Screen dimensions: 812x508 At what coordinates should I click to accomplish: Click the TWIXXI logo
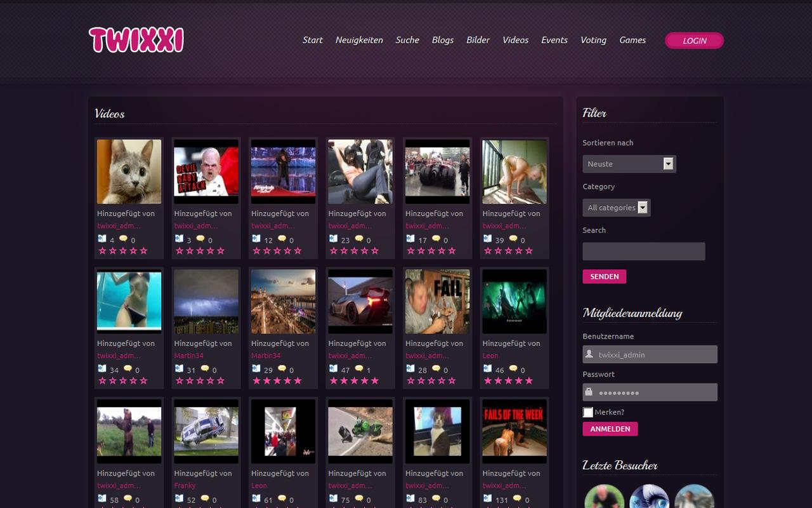pyautogui.click(x=136, y=39)
